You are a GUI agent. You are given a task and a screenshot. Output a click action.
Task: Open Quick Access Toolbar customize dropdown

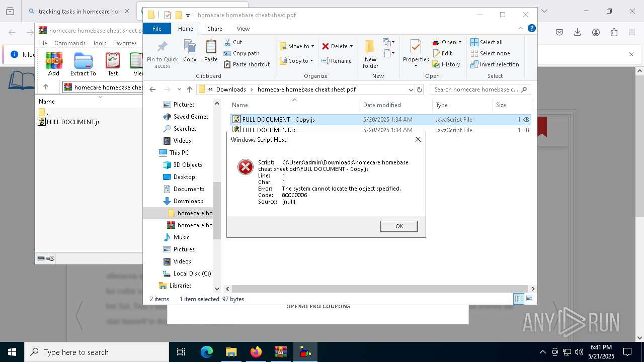[x=188, y=16]
